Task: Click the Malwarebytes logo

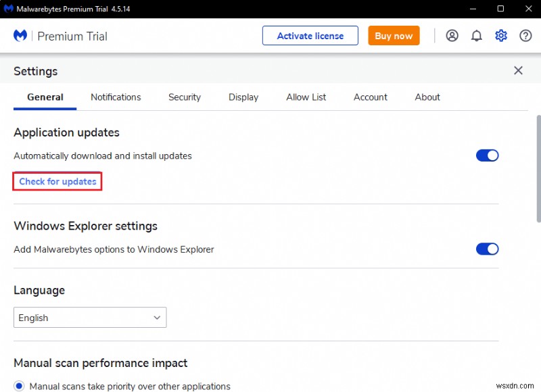Action: (20, 35)
